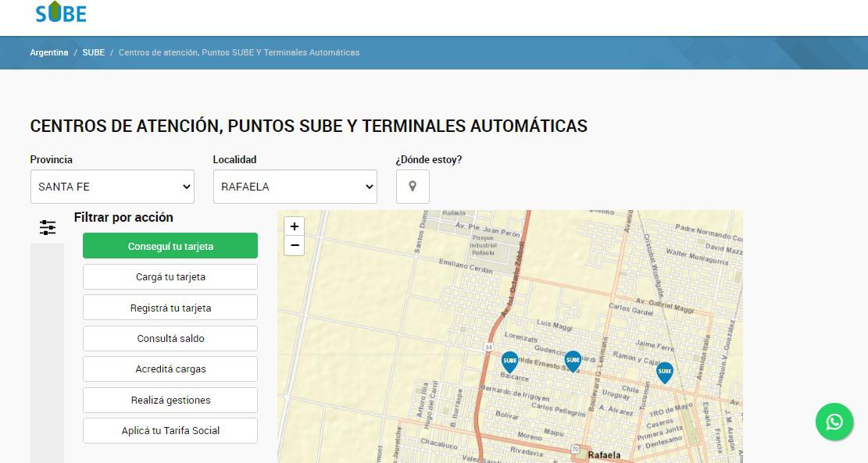Select the SUBE marker near Gudenci street

pyautogui.click(x=573, y=361)
